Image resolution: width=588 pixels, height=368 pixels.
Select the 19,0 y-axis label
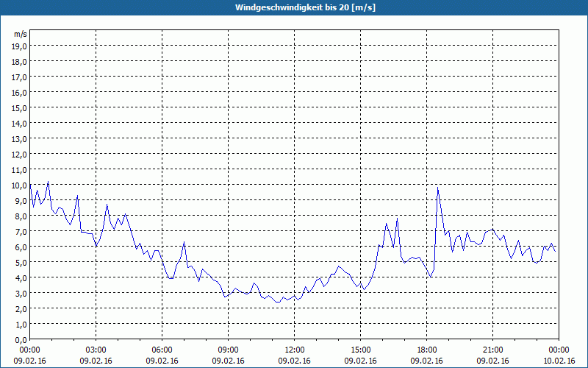19,46
